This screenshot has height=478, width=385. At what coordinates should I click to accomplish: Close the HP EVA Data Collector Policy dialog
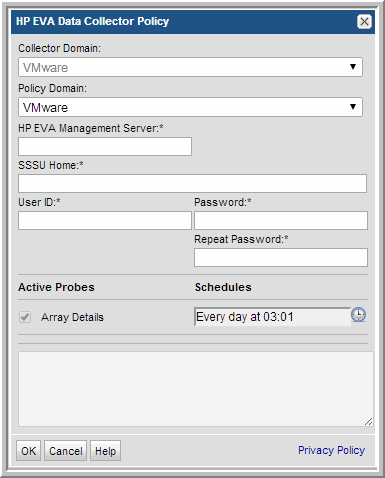(364, 22)
